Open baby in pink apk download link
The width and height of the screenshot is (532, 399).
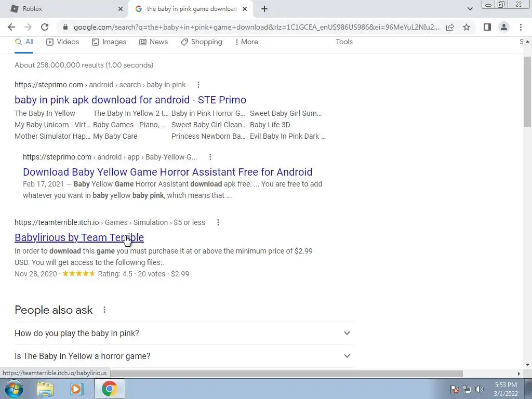pos(130,100)
